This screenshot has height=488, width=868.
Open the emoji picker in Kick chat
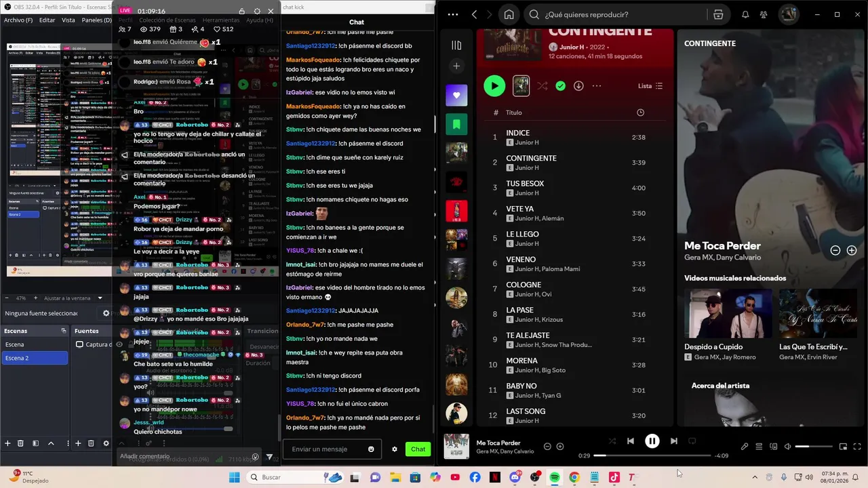click(x=371, y=449)
